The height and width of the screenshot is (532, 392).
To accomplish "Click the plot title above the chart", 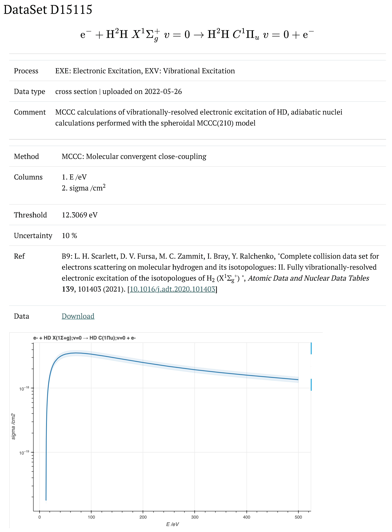I will tap(84, 338).
